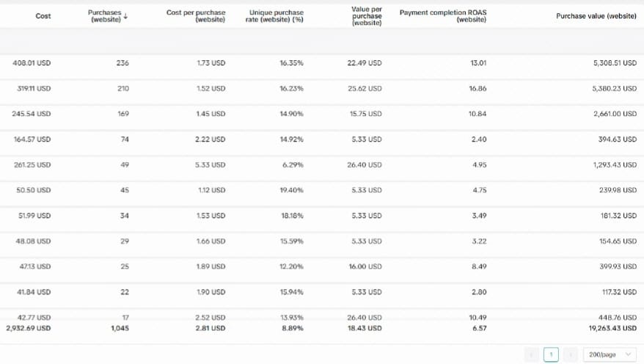Sort by Cost per purchase column
The image size is (644, 364).
[196, 15]
